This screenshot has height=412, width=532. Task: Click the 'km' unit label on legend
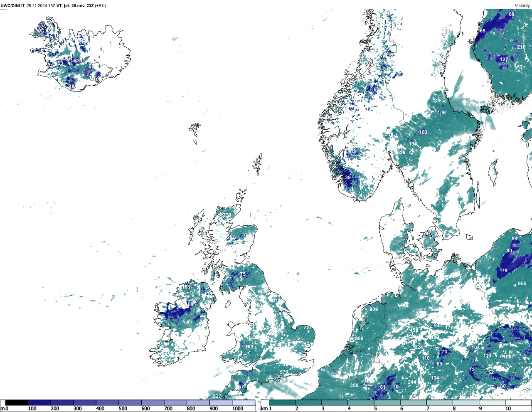click(x=264, y=409)
